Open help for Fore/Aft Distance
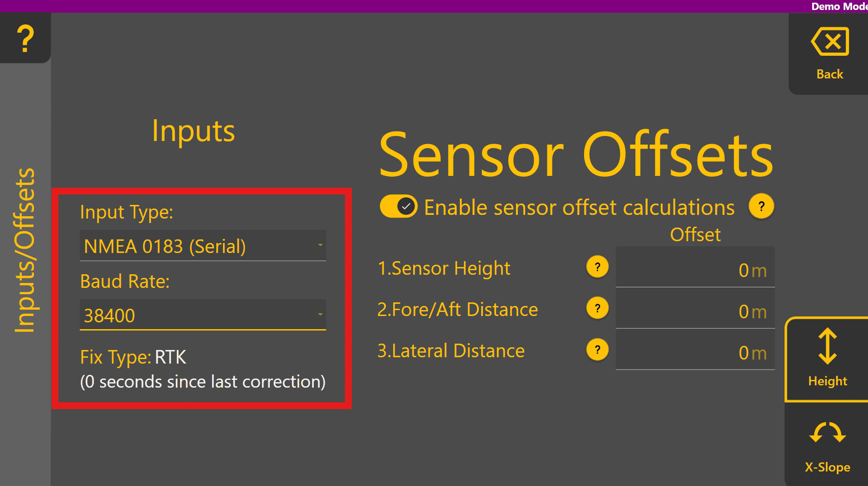Image resolution: width=868 pixels, height=486 pixels. pyautogui.click(x=597, y=309)
